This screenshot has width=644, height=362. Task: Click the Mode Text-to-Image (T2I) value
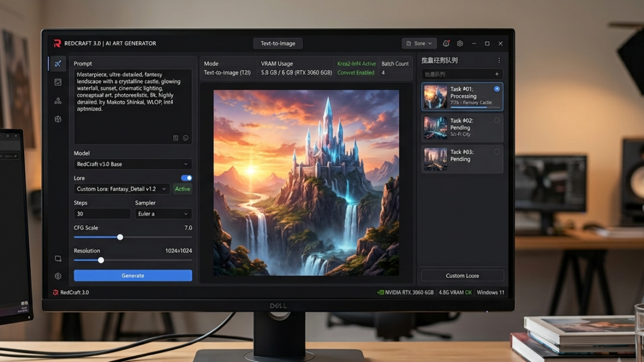[228, 72]
